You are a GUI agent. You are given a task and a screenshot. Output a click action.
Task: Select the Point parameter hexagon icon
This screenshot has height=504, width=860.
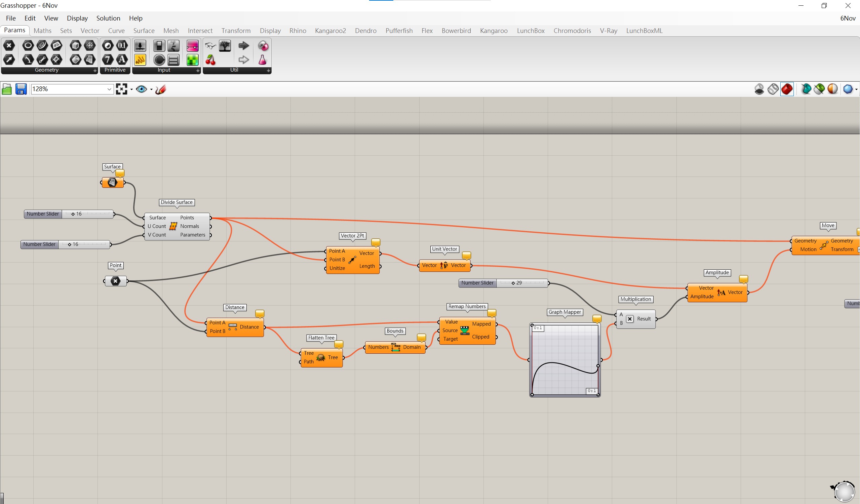pos(9,45)
